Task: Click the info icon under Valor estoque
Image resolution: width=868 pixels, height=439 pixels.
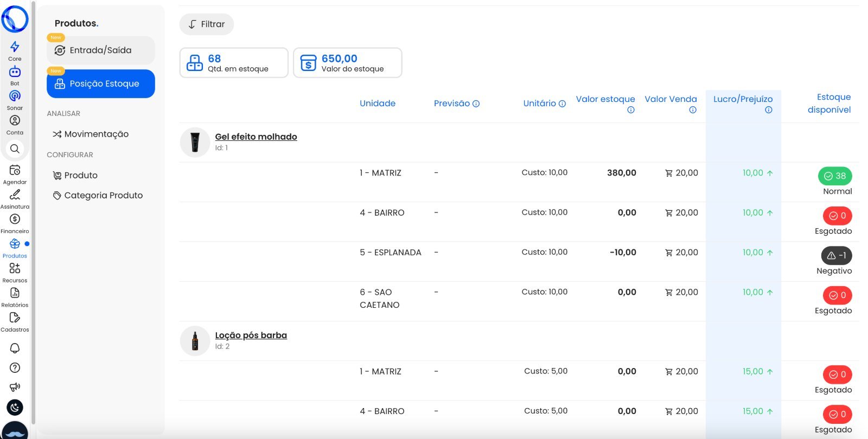Action: tap(631, 110)
